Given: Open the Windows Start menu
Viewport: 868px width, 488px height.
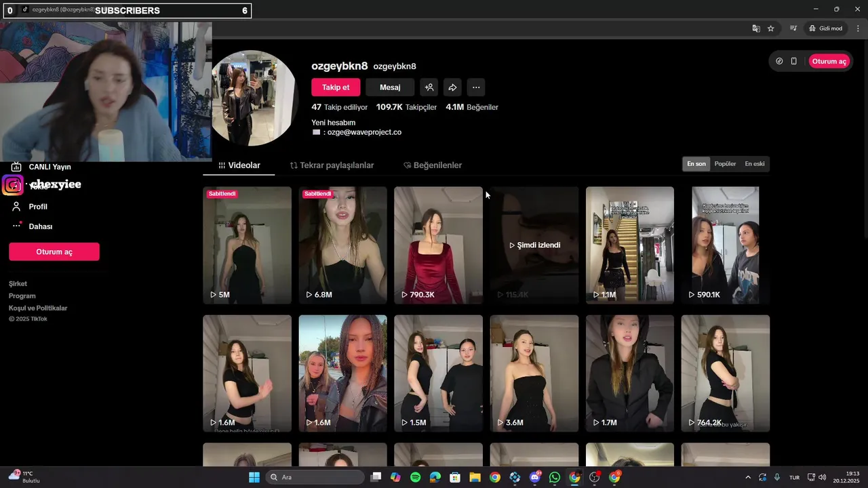Looking at the screenshot, I should [x=254, y=477].
